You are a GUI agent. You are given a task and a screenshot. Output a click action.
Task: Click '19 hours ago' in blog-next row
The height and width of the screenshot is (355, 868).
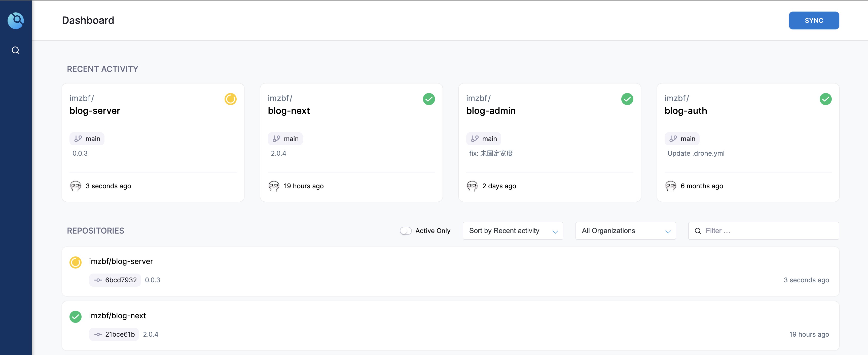click(x=809, y=334)
